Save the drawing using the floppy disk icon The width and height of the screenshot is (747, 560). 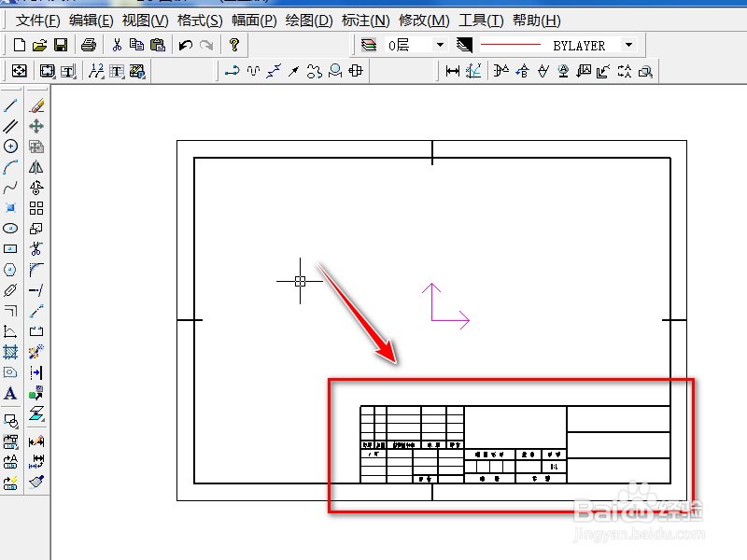point(61,45)
